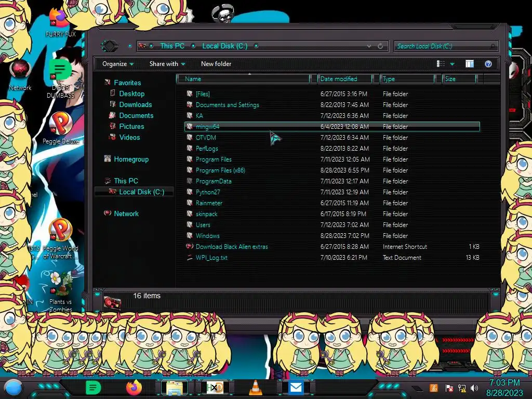Open Desktop in the navigation pane
Image resolution: width=532 pixels, height=399 pixels.
[x=131, y=94]
